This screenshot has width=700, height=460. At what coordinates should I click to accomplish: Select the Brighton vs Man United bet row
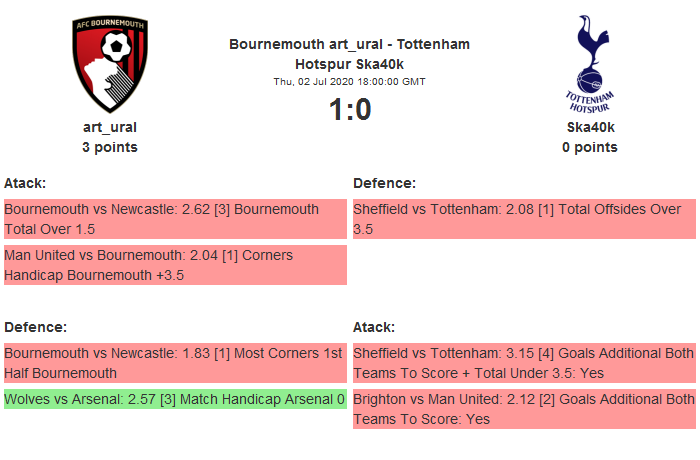click(x=524, y=409)
